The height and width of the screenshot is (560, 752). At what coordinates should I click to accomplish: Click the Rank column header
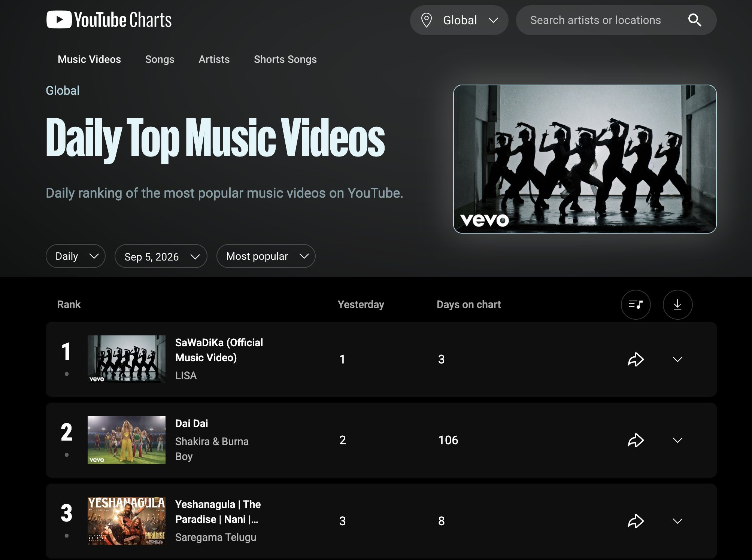69,304
